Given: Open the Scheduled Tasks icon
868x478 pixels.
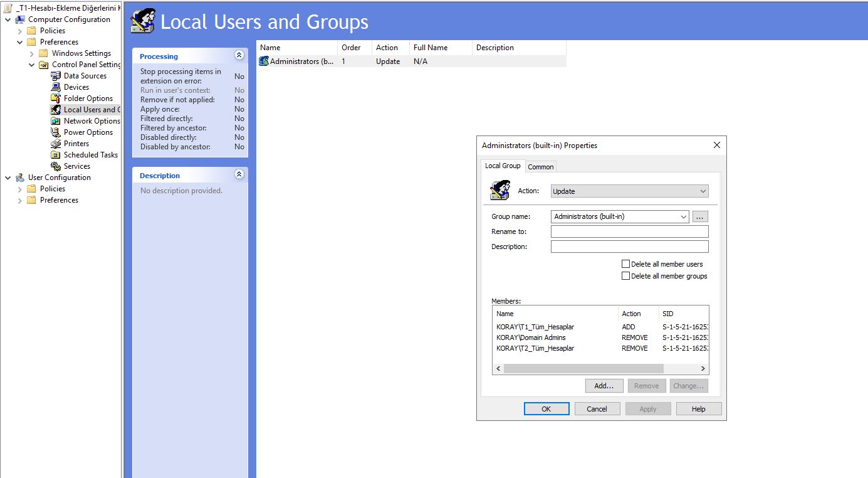Looking at the screenshot, I should pos(55,154).
